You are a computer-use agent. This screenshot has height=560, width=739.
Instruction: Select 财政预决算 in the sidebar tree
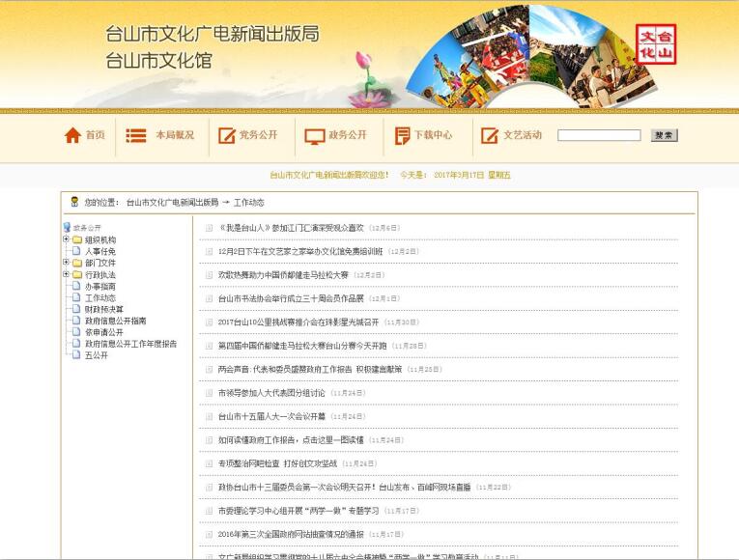[x=103, y=309]
